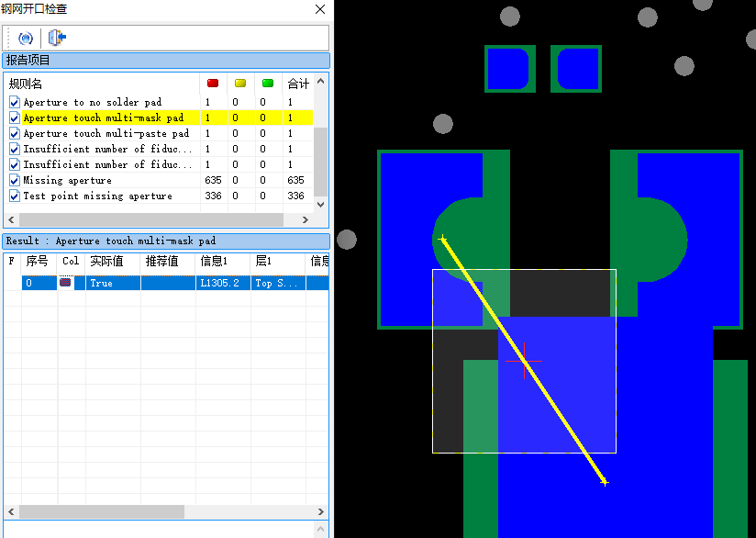Click the 合计 column header

[298, 84]
